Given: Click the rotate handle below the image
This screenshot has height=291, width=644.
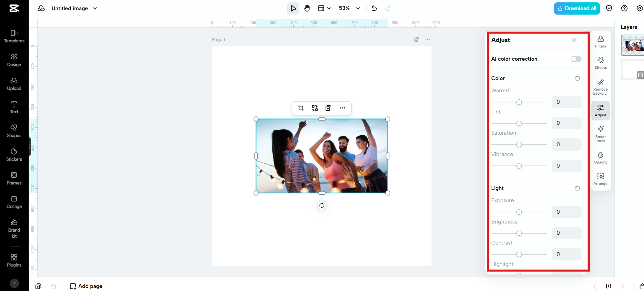Looking at the screenshot, I should 322,206.
